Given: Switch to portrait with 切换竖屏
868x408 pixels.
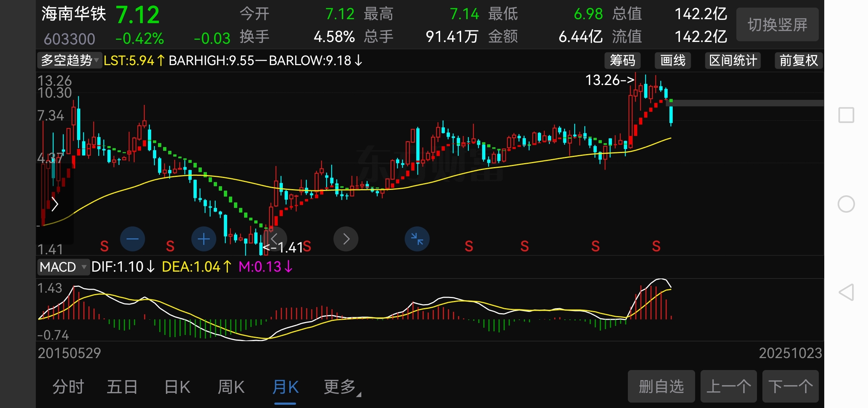Looking at the screenshot, I should [x=777, y=25].
